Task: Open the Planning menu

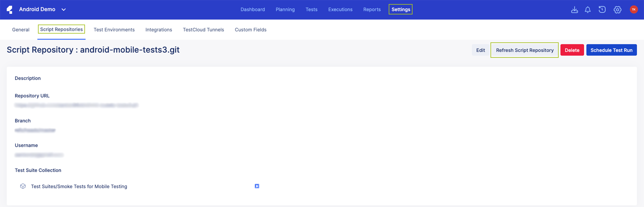Action: [285, 9]
